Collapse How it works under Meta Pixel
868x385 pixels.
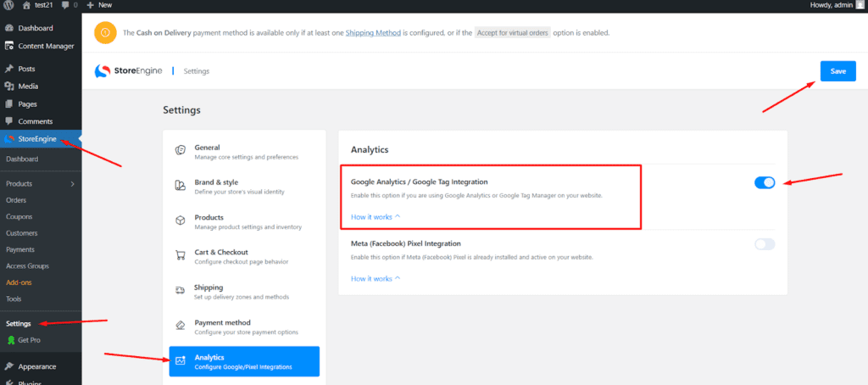376,279
